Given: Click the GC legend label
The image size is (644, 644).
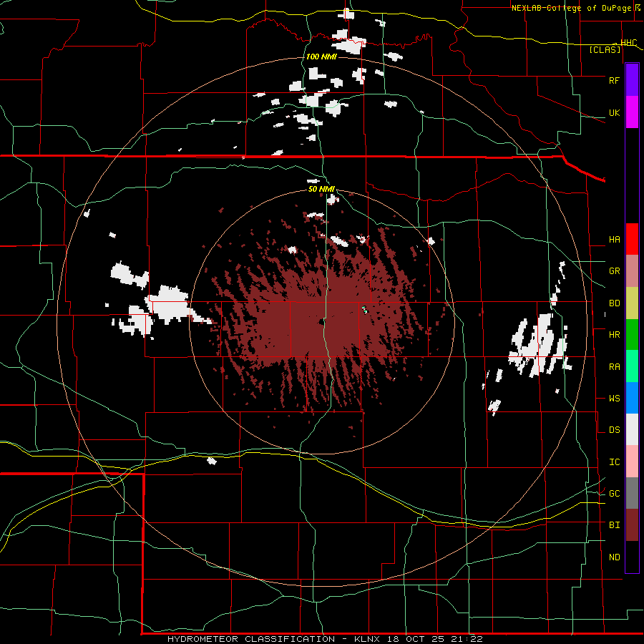Looking at the screenshot, I should click(614, 494).
